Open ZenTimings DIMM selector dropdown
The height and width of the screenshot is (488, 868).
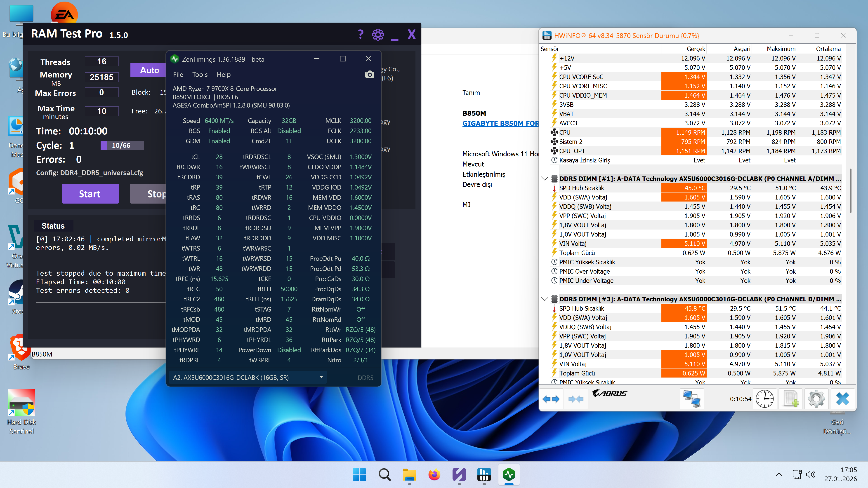[x=248, y=378]
